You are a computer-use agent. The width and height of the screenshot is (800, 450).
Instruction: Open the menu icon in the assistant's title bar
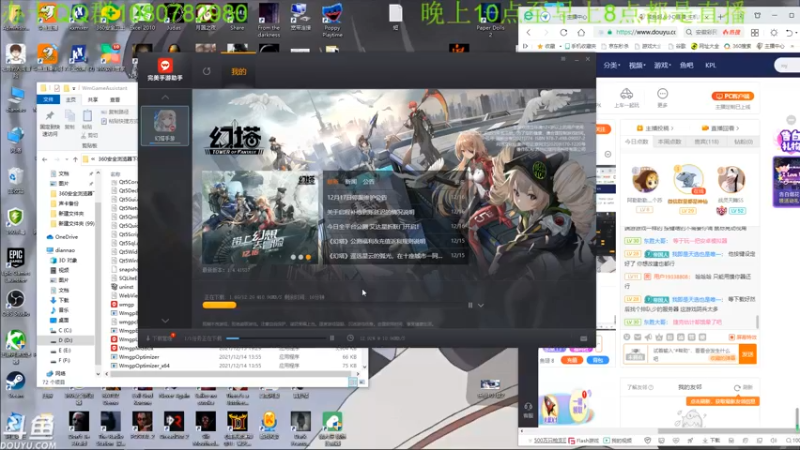click(563, 59)
